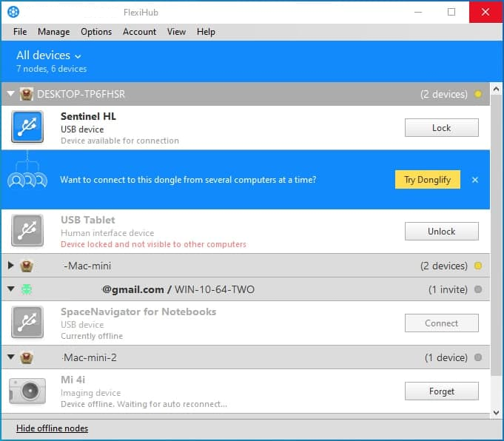The width and height of the screenshot is (504, 441).
Task: Open the Account menu
Action: 139,32
